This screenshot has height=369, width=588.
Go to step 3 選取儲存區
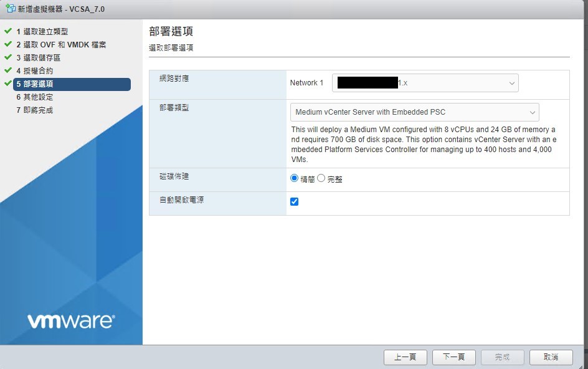tap(38, 58)
